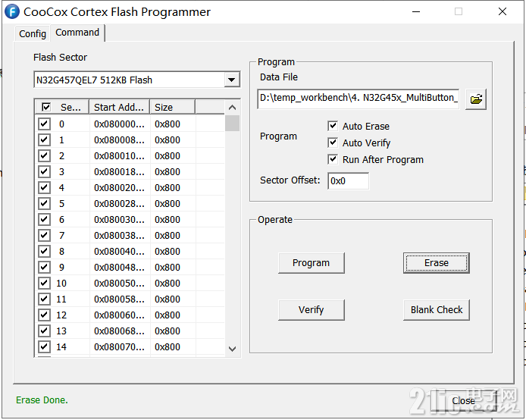Click the Data File path field
Image resolution: width=526 pixels, height=420 pixels.
tap(358, 99)
